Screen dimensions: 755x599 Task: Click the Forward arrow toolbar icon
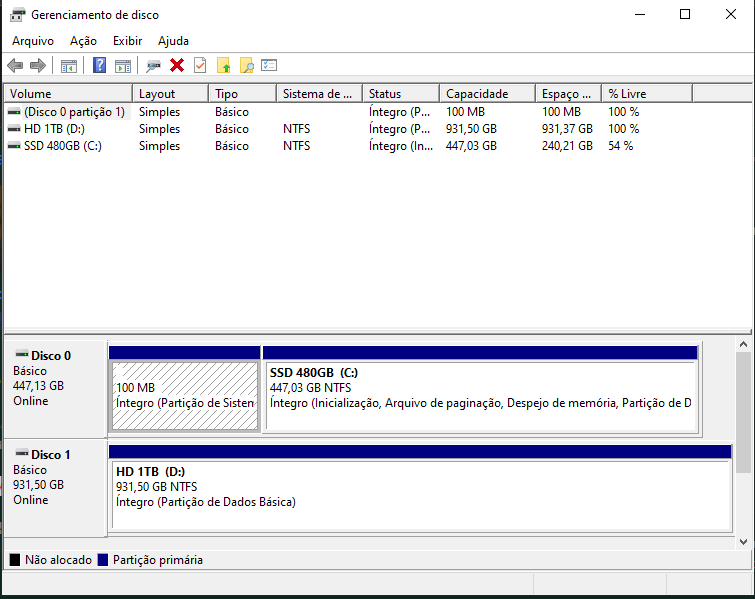(38, 65)
